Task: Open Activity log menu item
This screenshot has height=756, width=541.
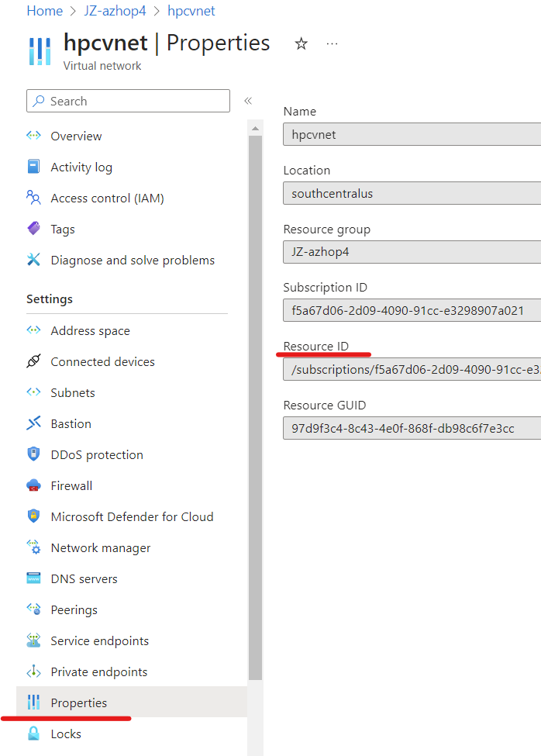Action: click(132, 167)
